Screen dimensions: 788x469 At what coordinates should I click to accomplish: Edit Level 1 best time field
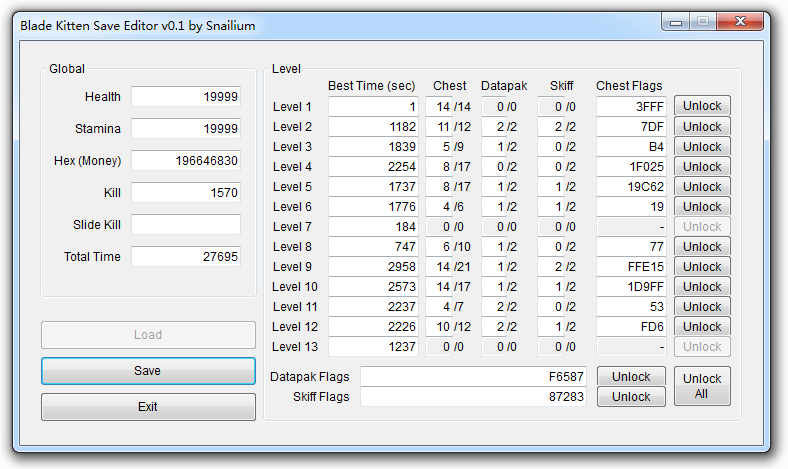point(373,107)
